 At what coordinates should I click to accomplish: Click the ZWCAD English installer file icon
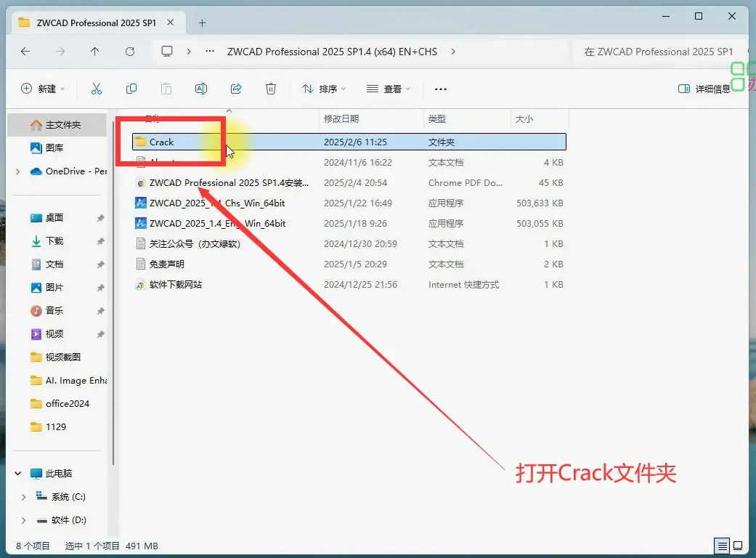point(140,223)
